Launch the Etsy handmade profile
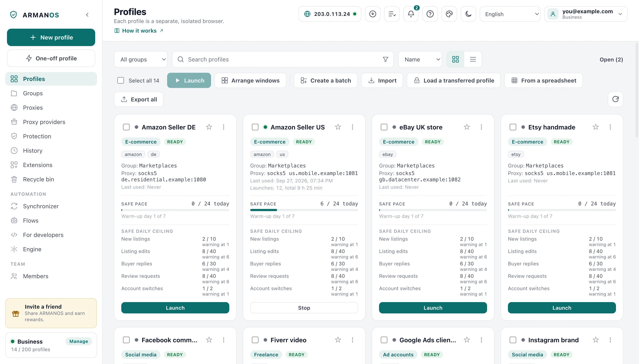639x364 pixels. pyautogui.click(x=562, y=308)
